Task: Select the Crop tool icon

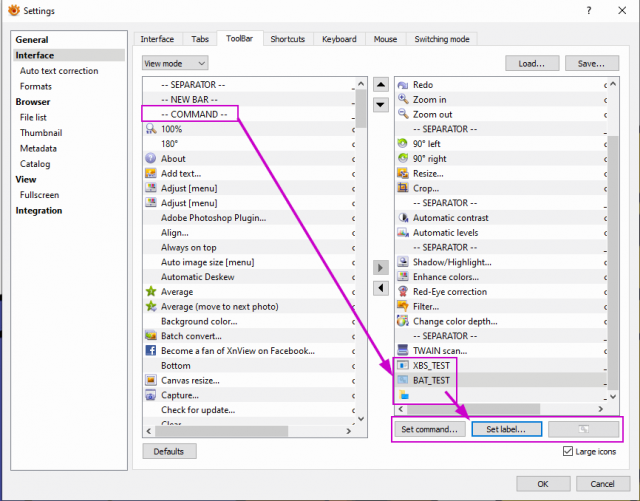Action: pos(403,188)
